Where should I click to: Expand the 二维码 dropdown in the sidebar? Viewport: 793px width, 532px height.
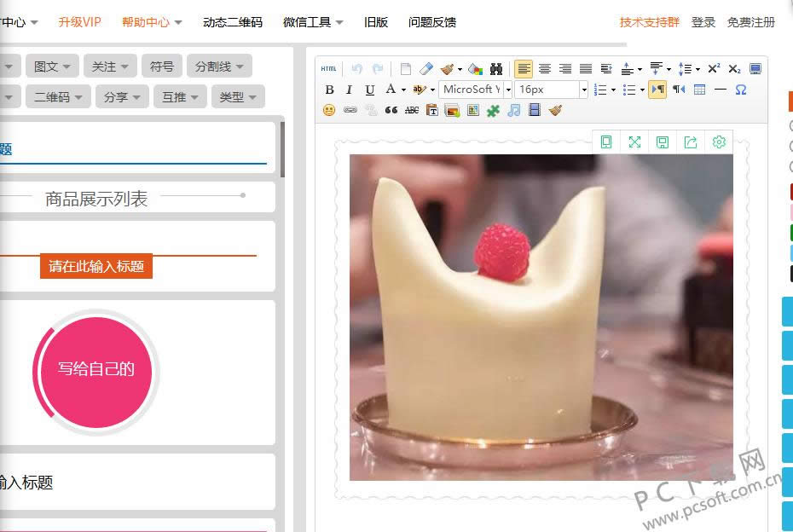click(x=57, y=96)
